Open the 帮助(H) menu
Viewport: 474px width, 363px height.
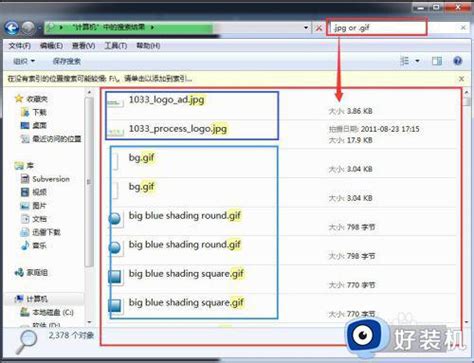pyautogui.click(x=148, y=46)
